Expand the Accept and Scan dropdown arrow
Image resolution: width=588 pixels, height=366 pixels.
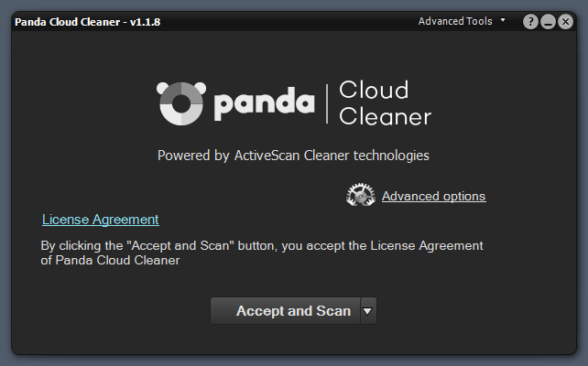pos(367,310)
